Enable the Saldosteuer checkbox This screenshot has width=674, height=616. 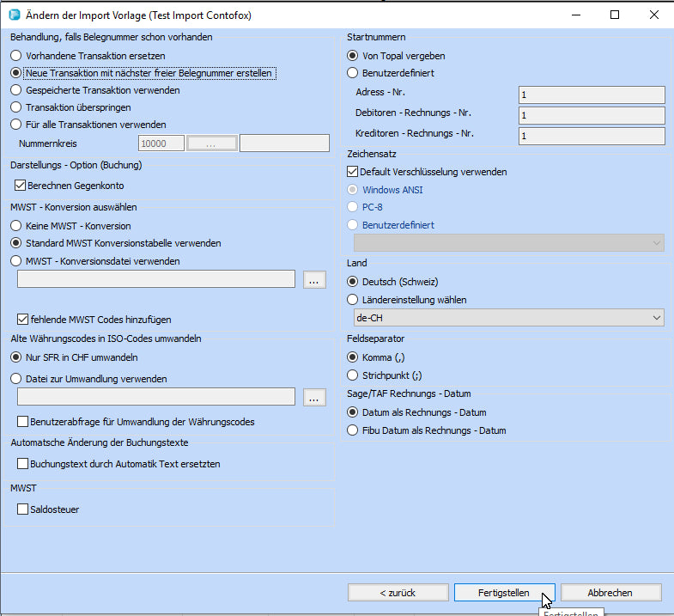pos(23,509)
